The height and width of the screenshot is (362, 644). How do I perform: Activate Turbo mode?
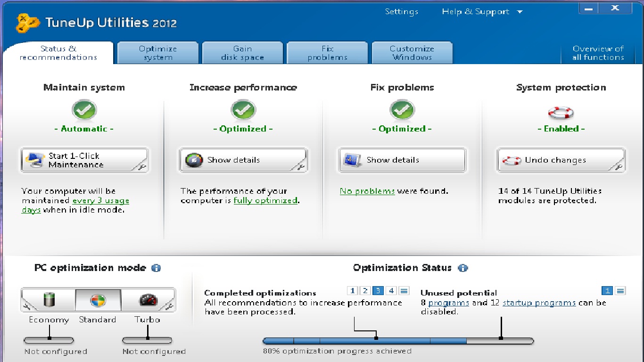tap(147, 300)
